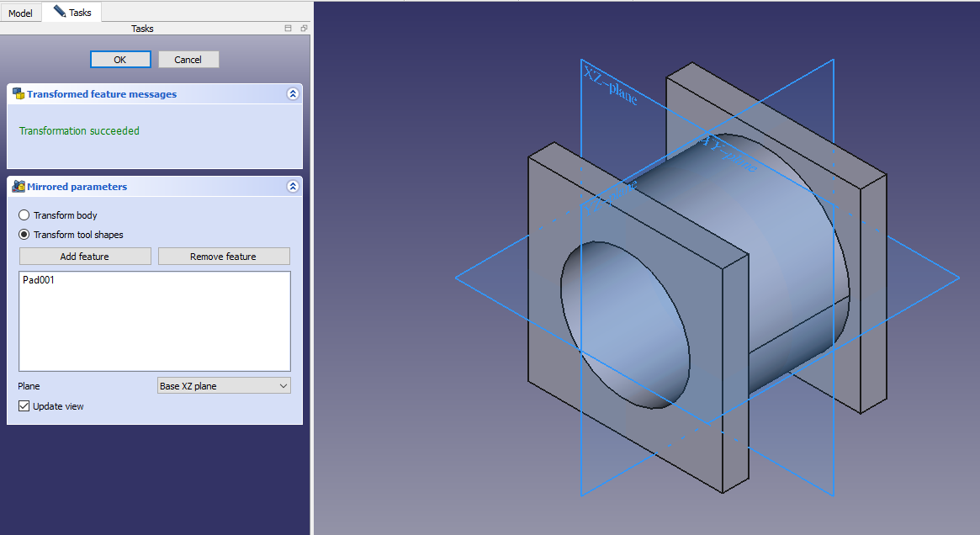The width and height of the screenshot is (980, 535).
Task: Confirm the mirror with OK
Action: (x=120, y=60)
